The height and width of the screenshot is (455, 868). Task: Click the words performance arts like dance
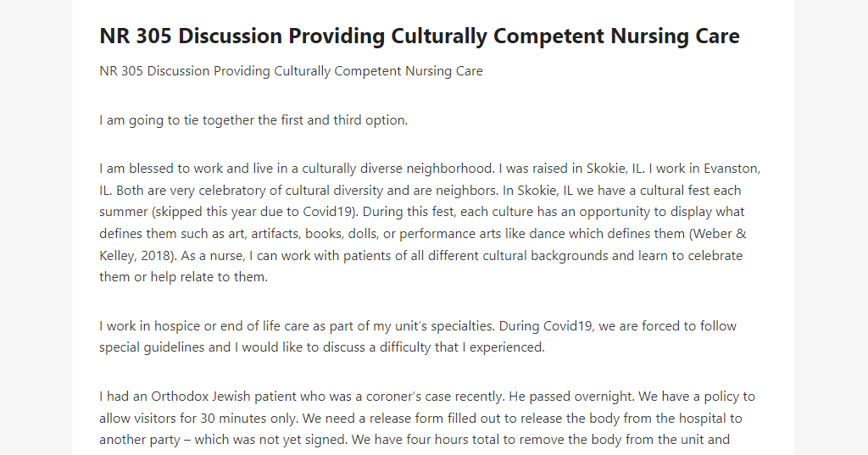(x=479, y=234)
